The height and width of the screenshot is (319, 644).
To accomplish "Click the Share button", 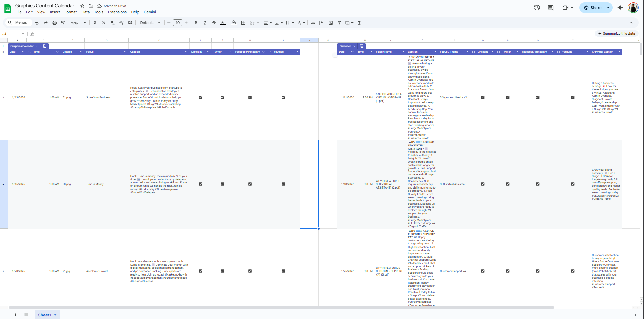I will [x=592, y=8].
